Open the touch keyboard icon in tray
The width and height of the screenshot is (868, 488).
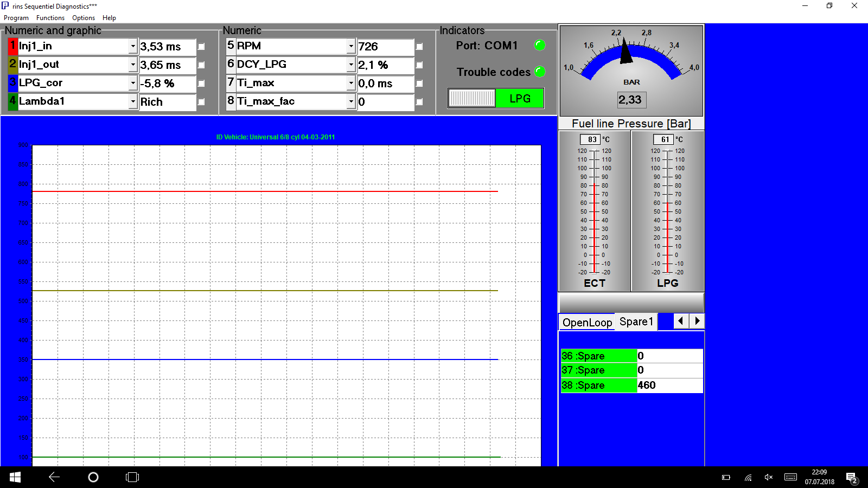point(791,477)
